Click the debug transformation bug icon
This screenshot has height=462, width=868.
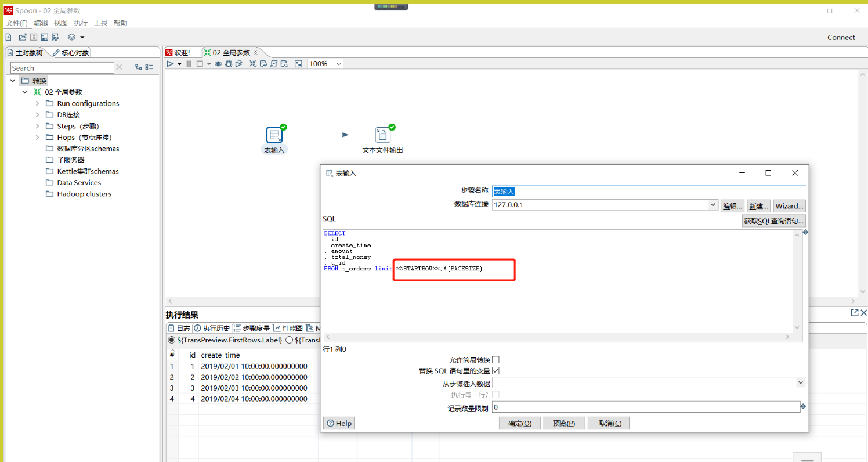coord(229,64)
